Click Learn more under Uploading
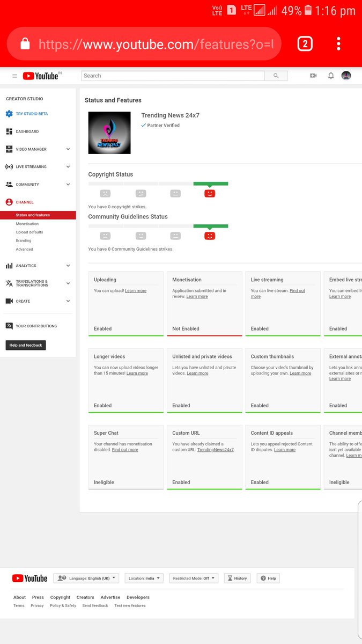The width and height of the screenshot is (362, 644). click(x=136, y=291)
